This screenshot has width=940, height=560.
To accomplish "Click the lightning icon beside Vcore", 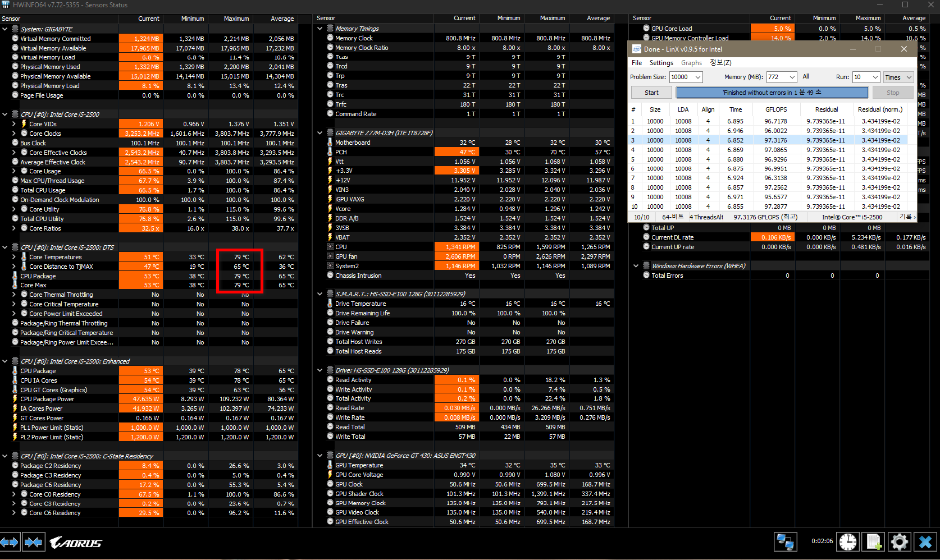I will (x=330, y=209).
